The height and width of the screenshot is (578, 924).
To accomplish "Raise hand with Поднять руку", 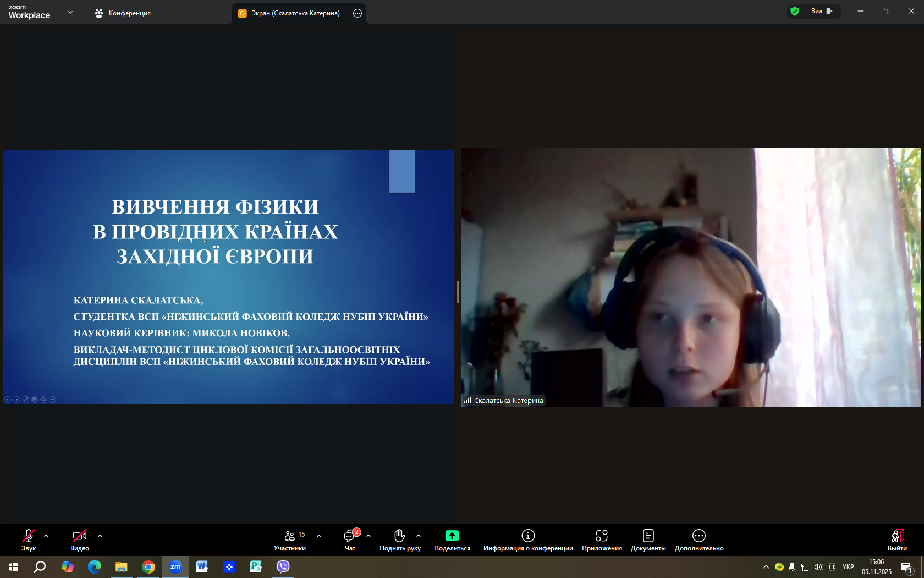I will (x=400, y=539).
